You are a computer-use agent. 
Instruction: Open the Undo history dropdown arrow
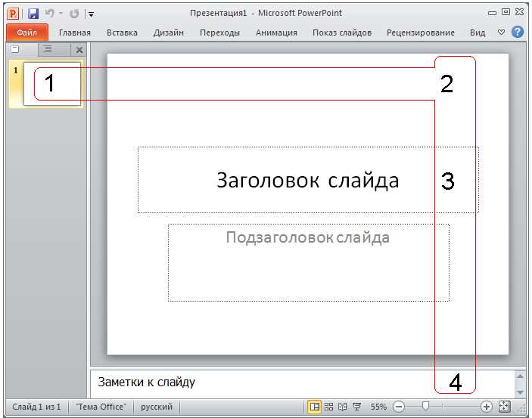(x=61, y=14)
